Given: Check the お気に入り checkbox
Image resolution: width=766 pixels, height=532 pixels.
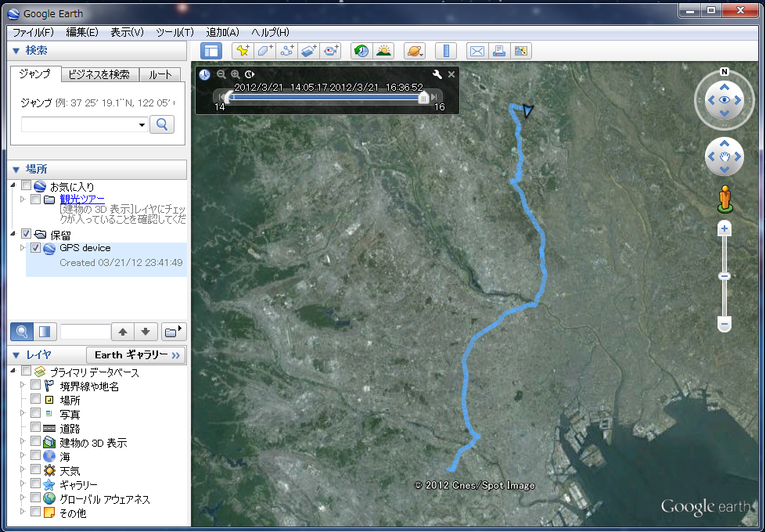Looking at the screenshot, I should click(x=27, y=185).
